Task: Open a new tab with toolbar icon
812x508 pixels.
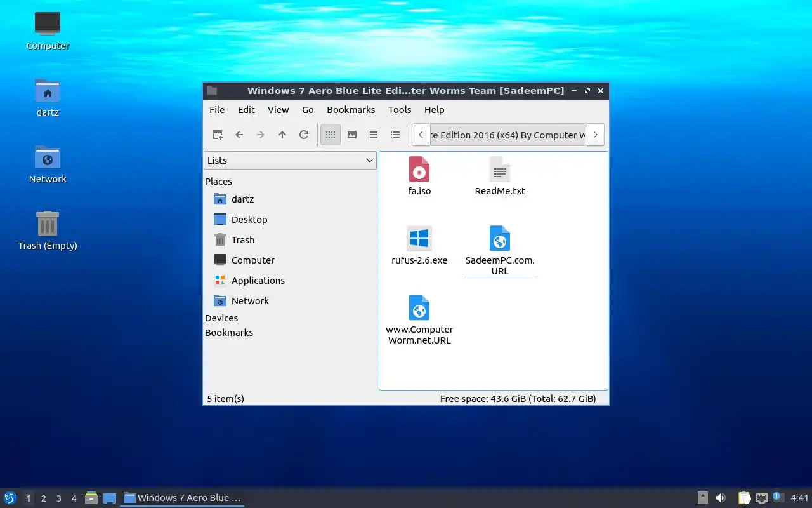Action: (x=218, y=135)
